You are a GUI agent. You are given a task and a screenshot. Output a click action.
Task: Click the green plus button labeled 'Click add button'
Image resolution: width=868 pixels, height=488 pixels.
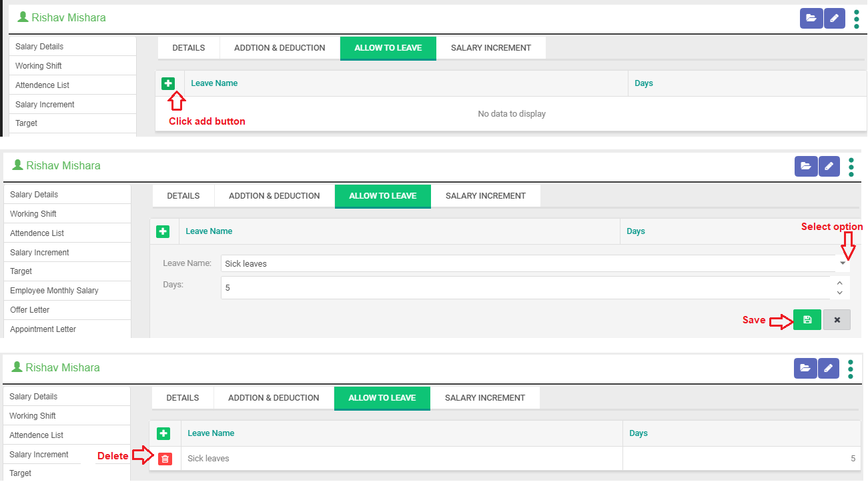(x=167, y=83)
